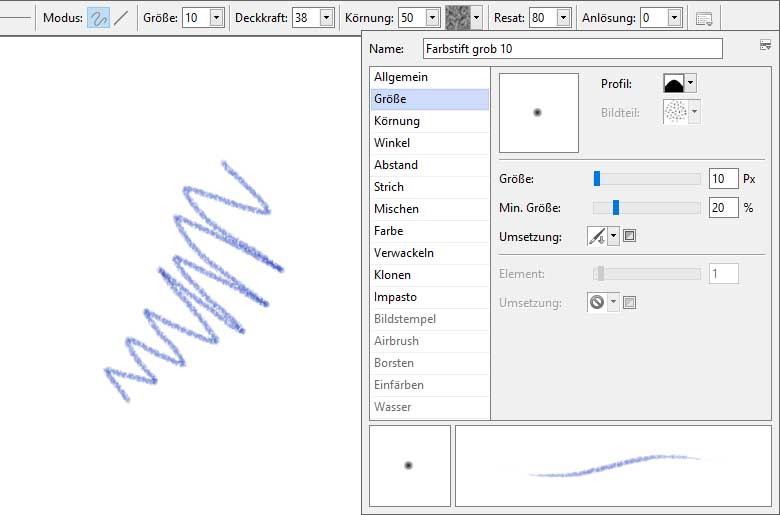Select the Farbe category
The image size is (780, 515).
click(430, 231)
